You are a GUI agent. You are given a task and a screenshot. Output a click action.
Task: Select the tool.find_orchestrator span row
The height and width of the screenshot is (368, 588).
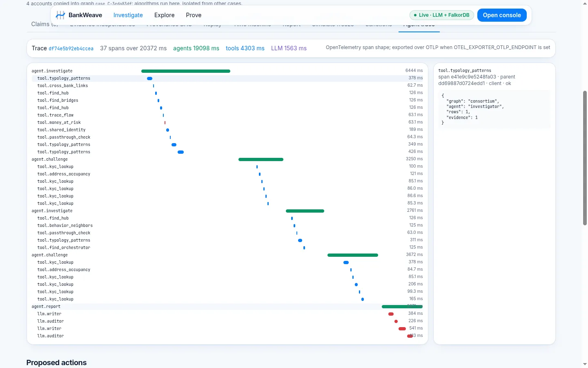pos(227,247)
